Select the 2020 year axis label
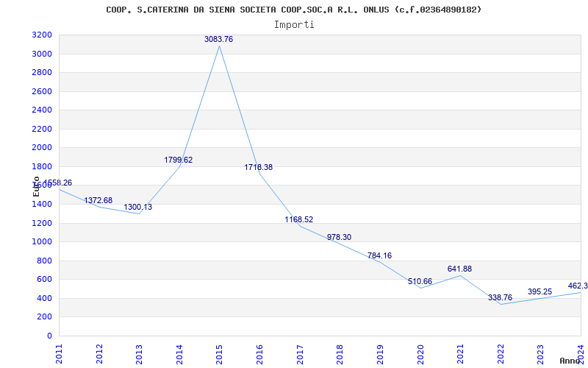 pyautogui.click(x=420, y=354)
